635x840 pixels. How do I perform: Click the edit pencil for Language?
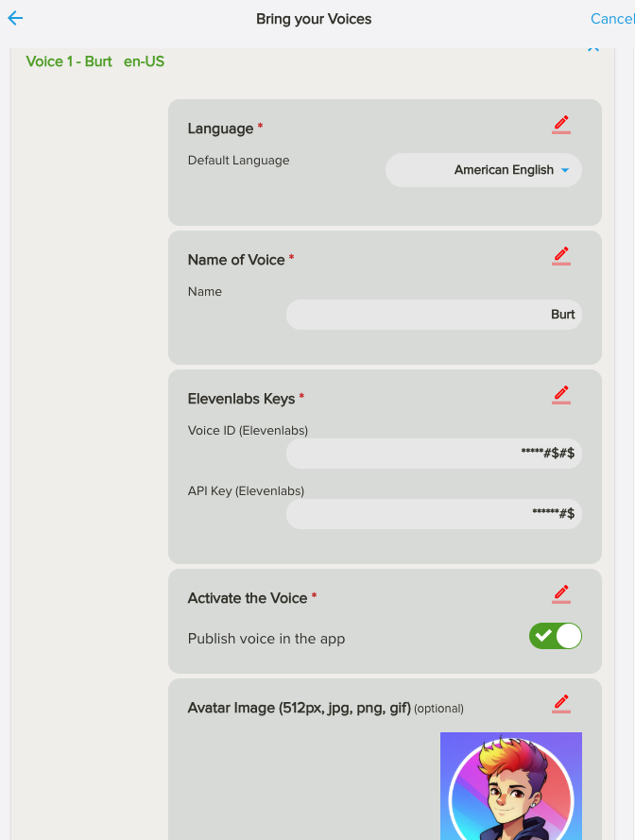point(561,125)
